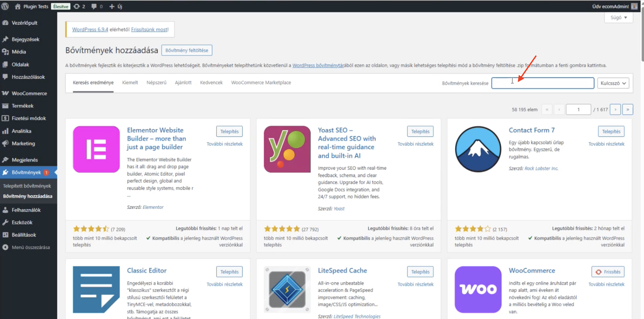
Task: Click the Élesítve status badge
Action: (x=61, y=6)
